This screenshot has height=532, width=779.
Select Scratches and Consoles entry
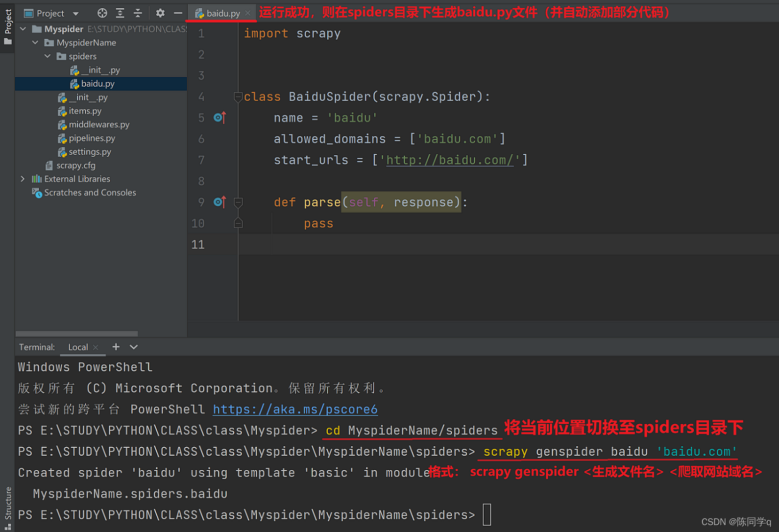pos(90,193)
